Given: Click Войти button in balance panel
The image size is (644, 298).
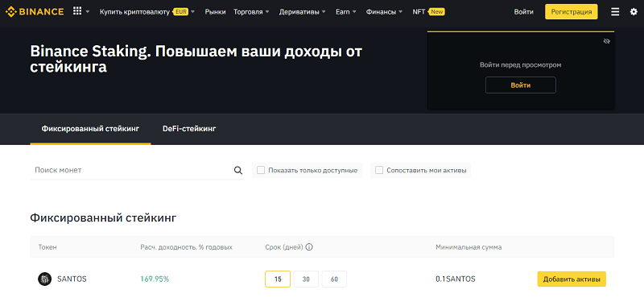Looking at the screenshot, I should coord(520,85).
